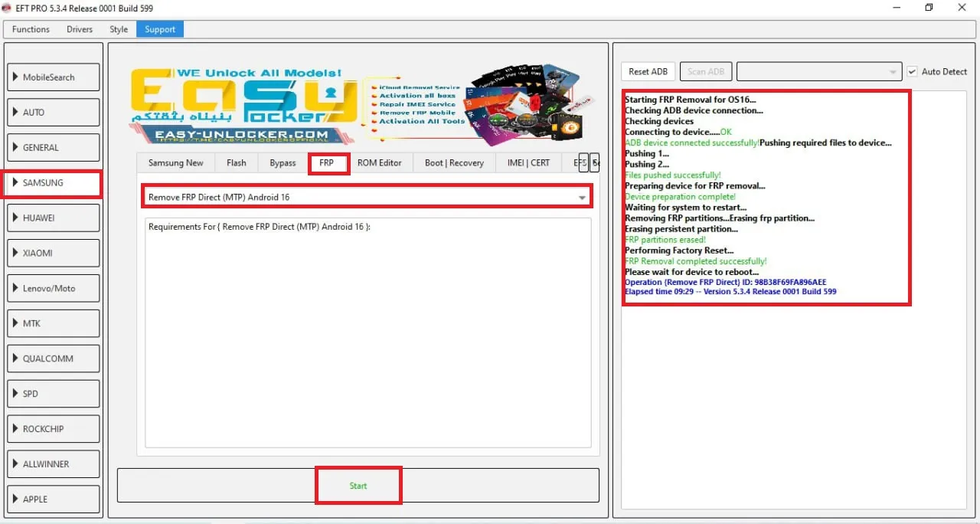Viewport: 980px width, 524px height.
Task: Click inside the requirements text area
Action: point(367,337)
